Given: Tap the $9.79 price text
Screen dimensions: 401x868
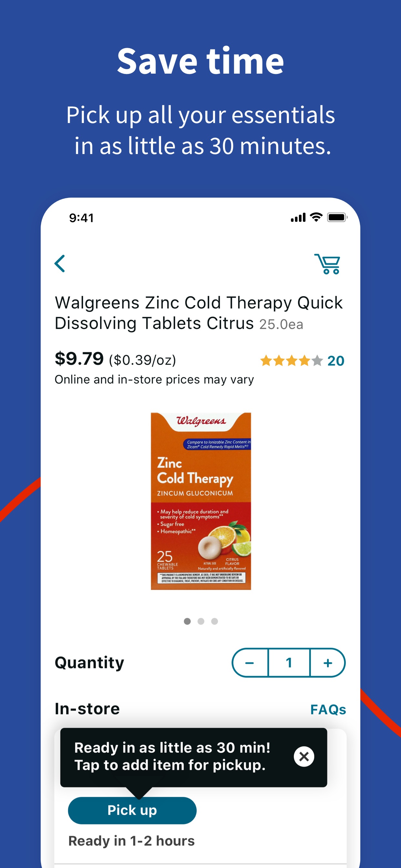Looking at the screenshot, I should pyautogui.click(x=79, y=358).
